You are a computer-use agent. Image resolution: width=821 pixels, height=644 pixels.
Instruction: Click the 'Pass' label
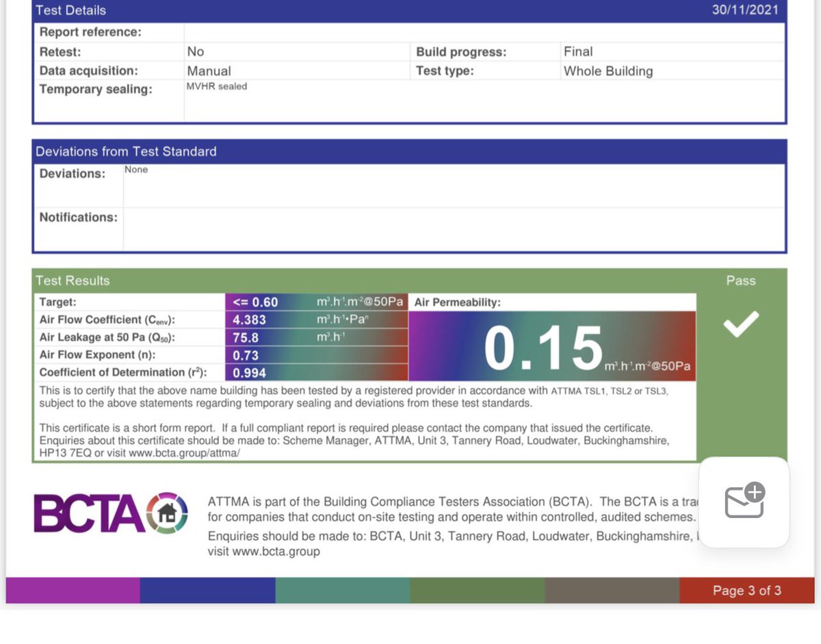[x=741, y=281]
